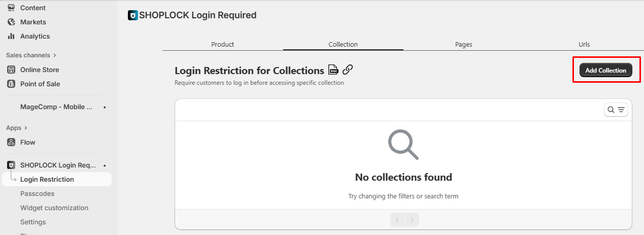Open search and filter in collections table
644x235 pixels.
616,110
